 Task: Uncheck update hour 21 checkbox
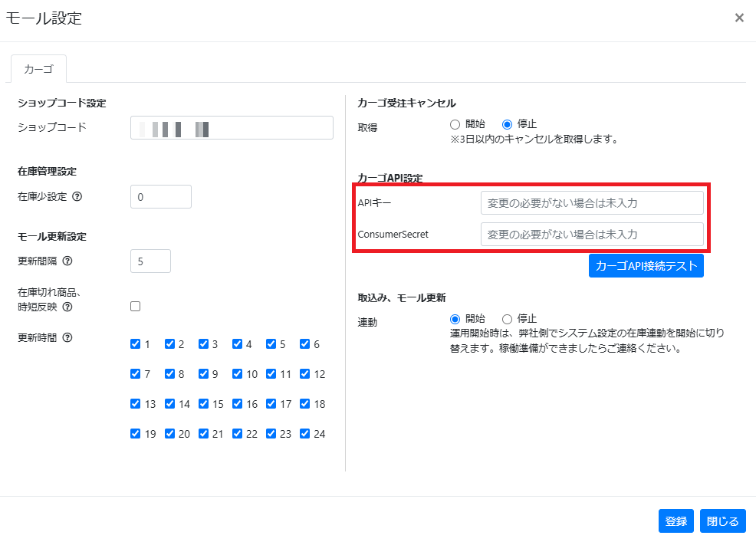pos(203,433)
